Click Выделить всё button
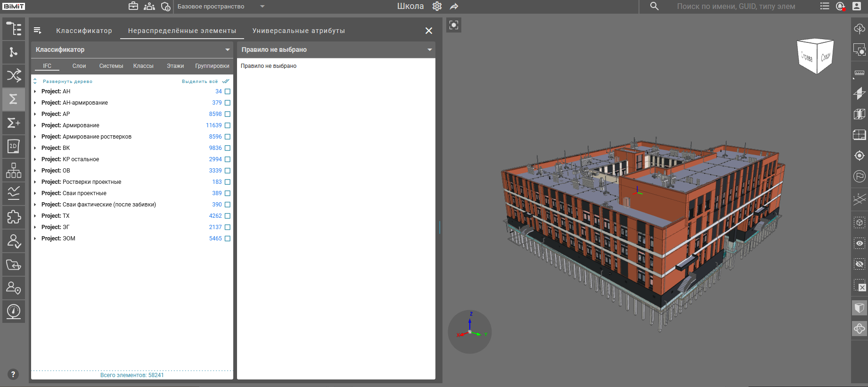Image resolution: width=868 pixels, height=387 pixels. [200, 82]
